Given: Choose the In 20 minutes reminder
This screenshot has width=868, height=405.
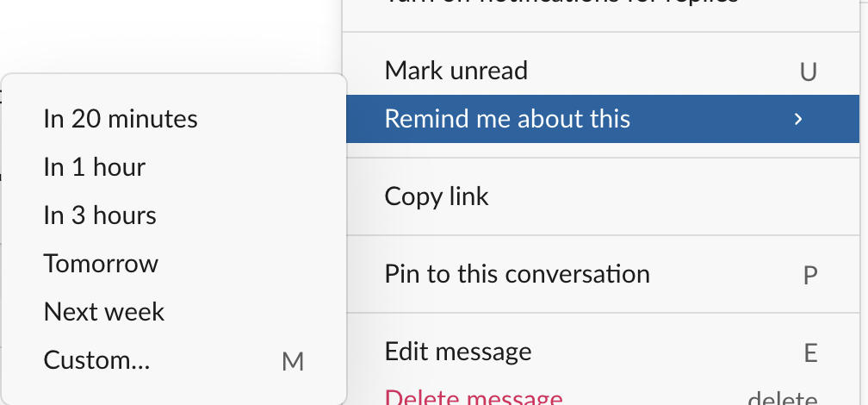Looking at the screenshot, I should [121, 119].
